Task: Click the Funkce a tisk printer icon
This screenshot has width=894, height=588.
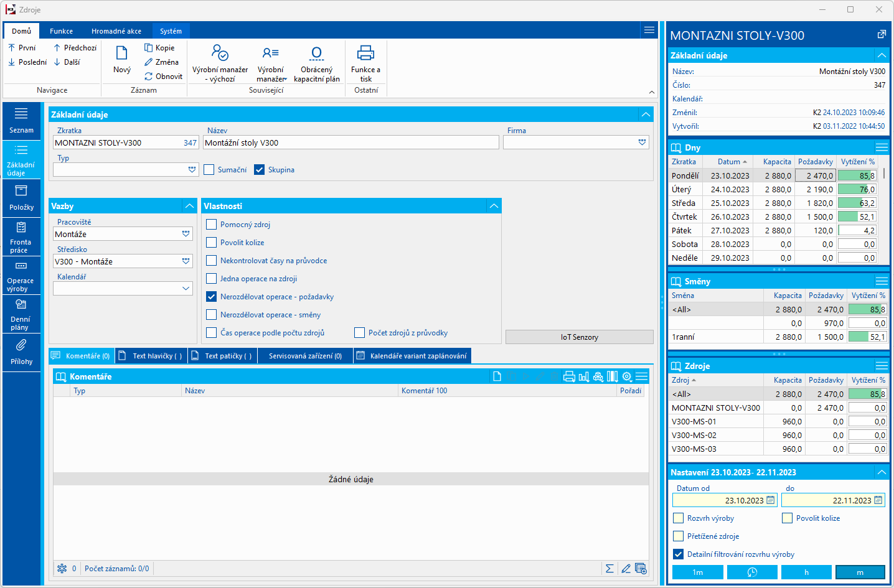Action: point(365,54)
